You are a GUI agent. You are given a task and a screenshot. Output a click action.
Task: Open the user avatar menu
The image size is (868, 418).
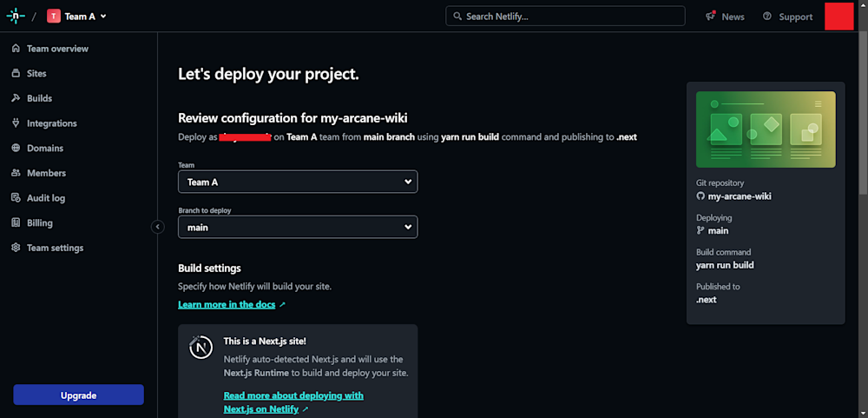coord(838,16)
